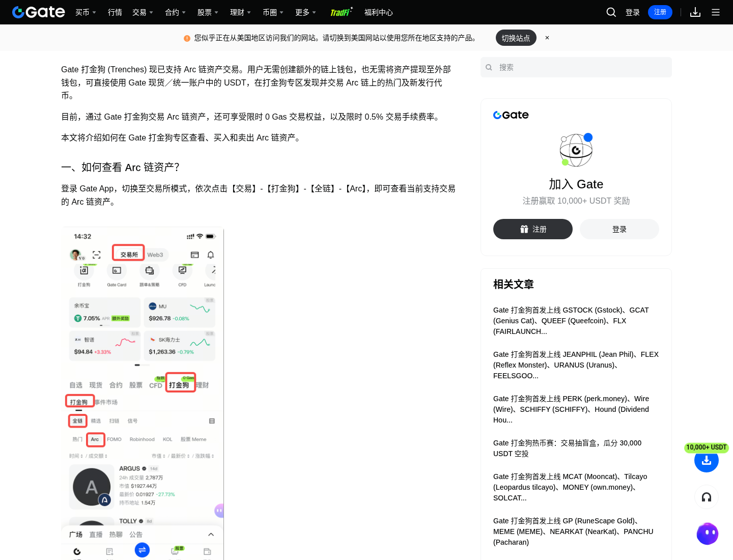The height and width of the screenshot is (560, 733).
Task: Click the Gate logo in the header
Action: 39,12
